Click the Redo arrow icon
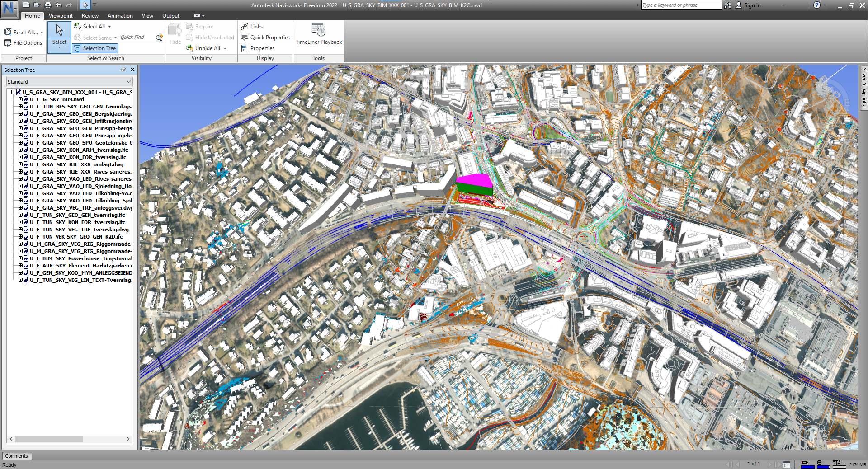This screenshot has height=469, width=868. 69,5
